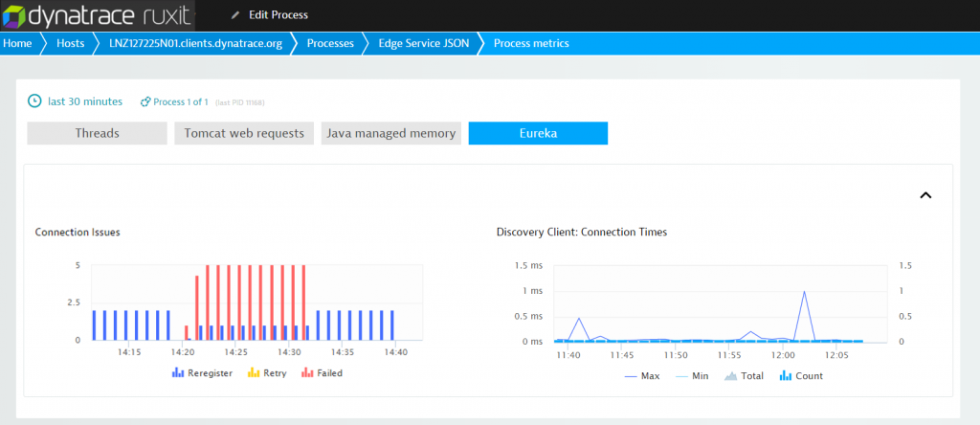This screenshot has height=425, width=980.
Task: Toggle Total area in legend
Action: pyautogui.click(x=744, y=376)
